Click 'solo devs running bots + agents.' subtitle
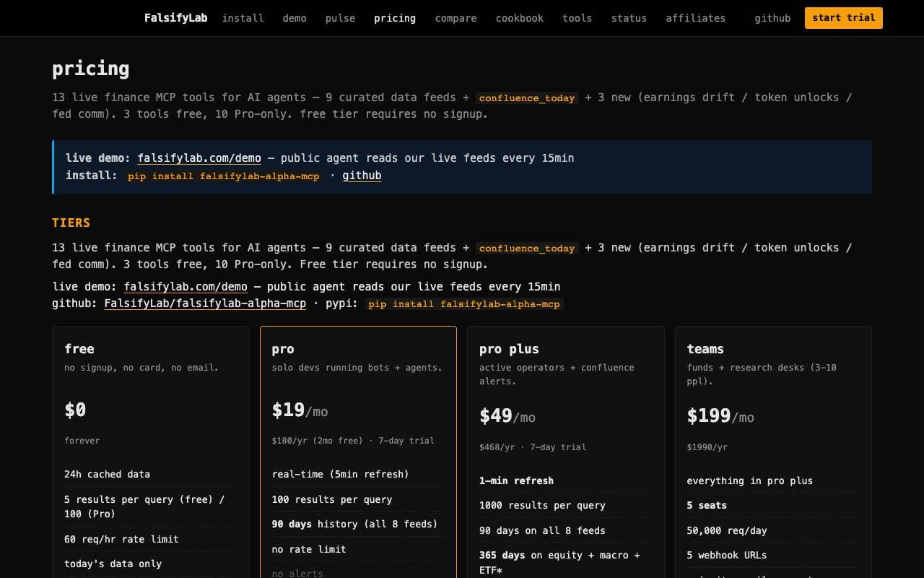Image resolution: width=924 pixels, height=578 pixels. coord(357,368)
